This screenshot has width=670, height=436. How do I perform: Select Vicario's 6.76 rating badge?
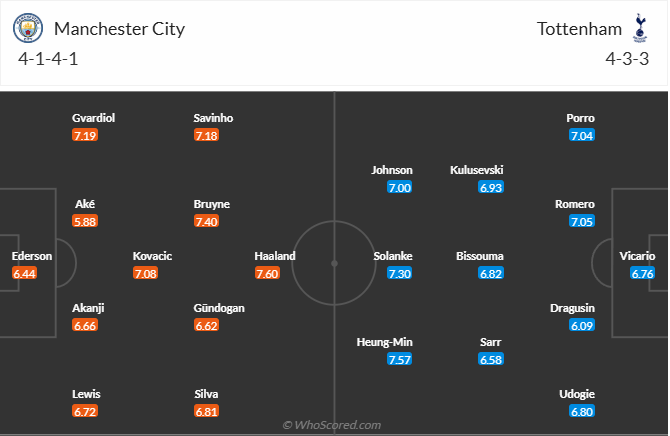tap(643, 273)
